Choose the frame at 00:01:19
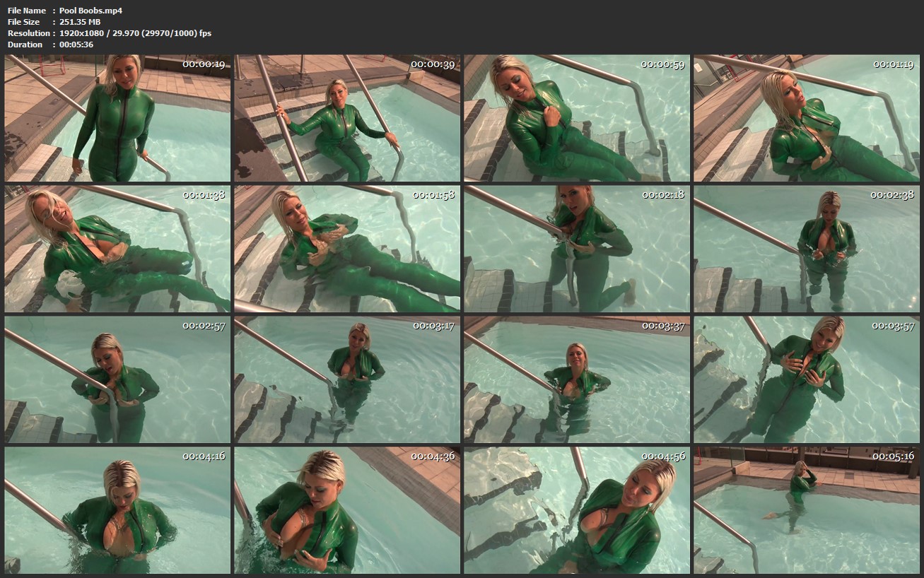The image size is (924, 578). pyautogui.click(x=807, y=118)
